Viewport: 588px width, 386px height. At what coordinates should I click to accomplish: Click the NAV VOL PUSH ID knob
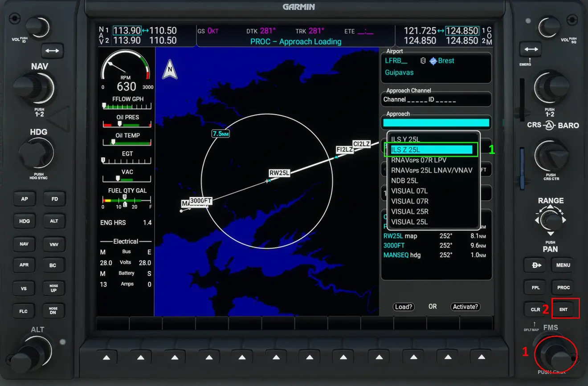tap(38, 27)
